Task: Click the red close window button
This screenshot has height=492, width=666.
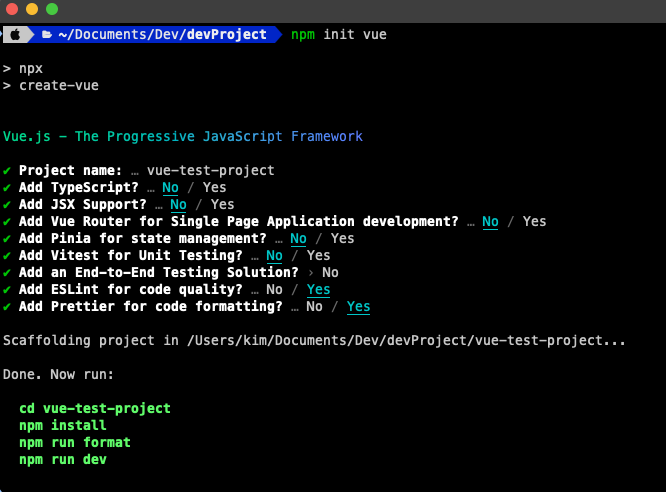Action: 12,9
